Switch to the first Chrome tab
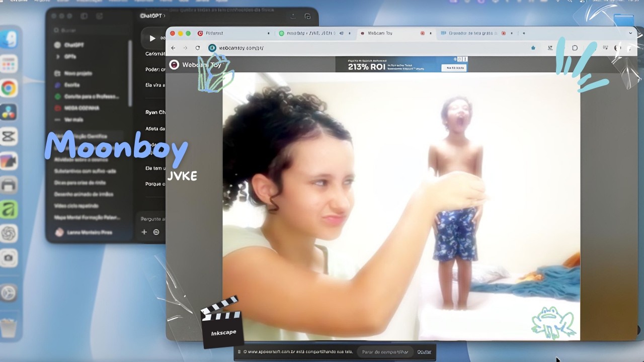Image resolution: width=644 pixels, height=362 pixels. point(234,33)
